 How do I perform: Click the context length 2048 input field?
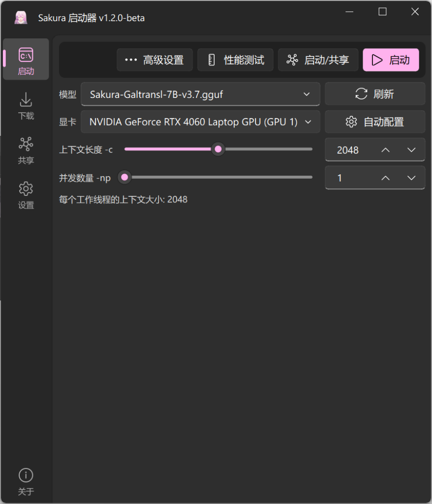tap(350, 150)
